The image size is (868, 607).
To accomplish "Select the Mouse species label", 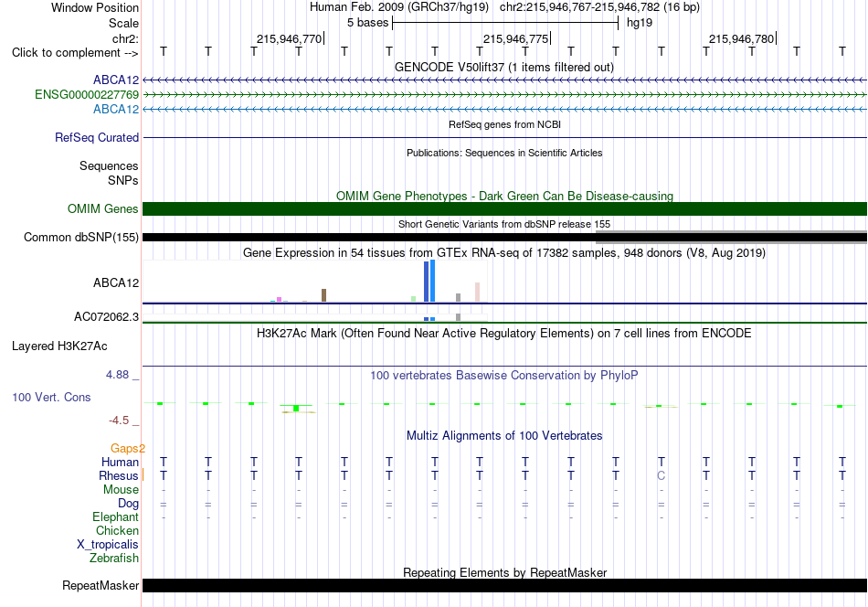I will [x=121, y=490].
